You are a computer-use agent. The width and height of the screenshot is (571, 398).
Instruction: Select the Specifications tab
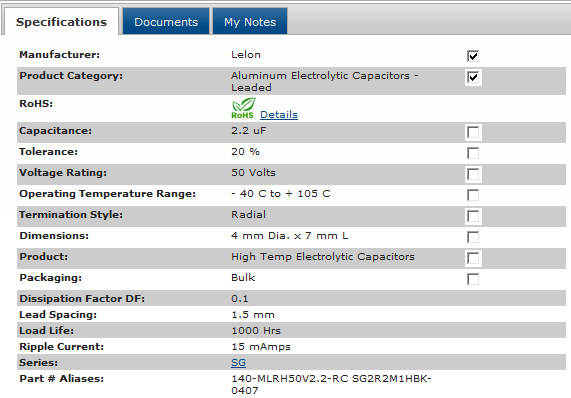[61, 21]
